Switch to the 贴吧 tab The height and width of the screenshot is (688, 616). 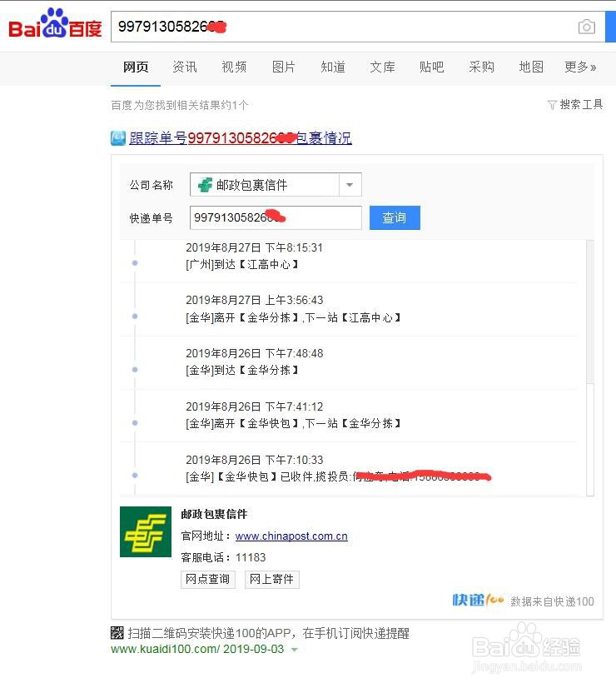[x=431, y=67]
